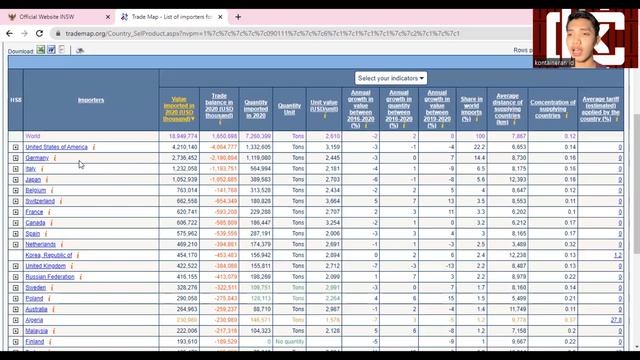Expand the Belgium row
This screenshot has height=360, width=640.
point(16,190)
